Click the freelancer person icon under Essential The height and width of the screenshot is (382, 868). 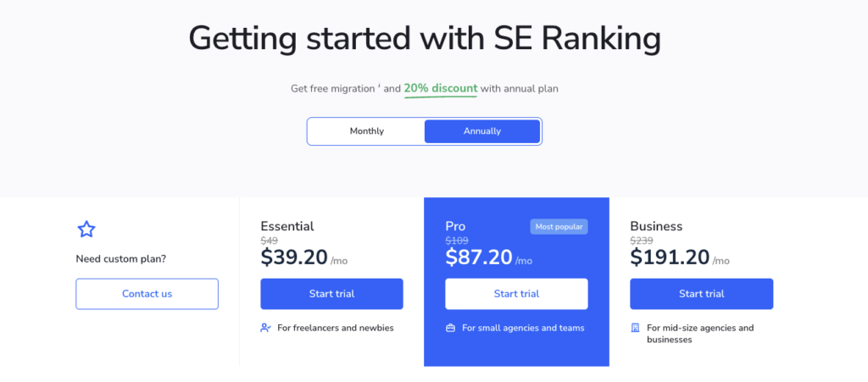(x=266, y=328)
